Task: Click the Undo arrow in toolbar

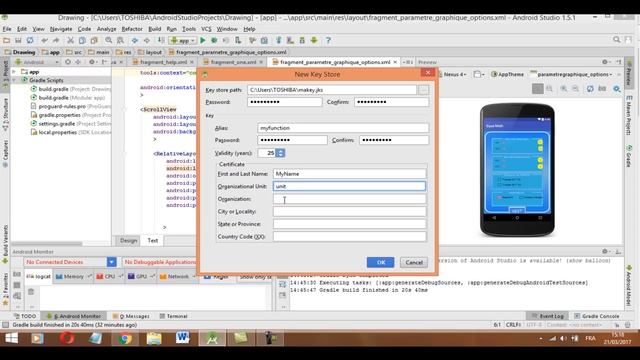Action: click(44, 40)
